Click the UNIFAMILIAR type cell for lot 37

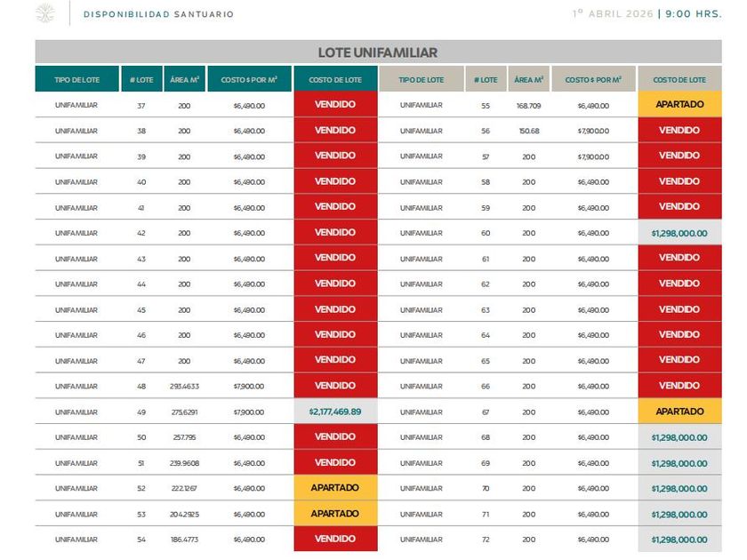[76, 105]
